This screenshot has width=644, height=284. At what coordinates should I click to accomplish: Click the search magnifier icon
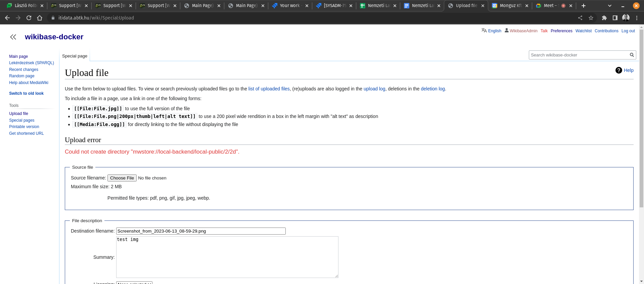click(x=632, y=55)
